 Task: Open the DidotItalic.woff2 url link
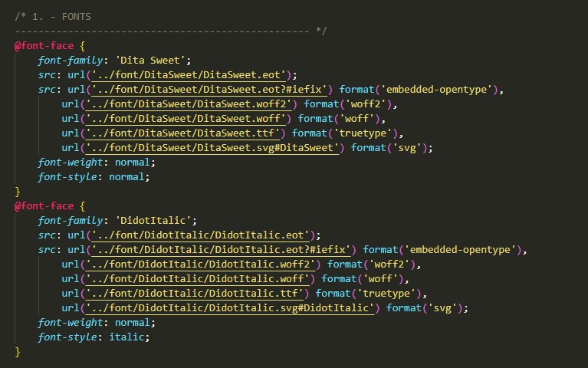pyautogui.click(x=200, y=264)
